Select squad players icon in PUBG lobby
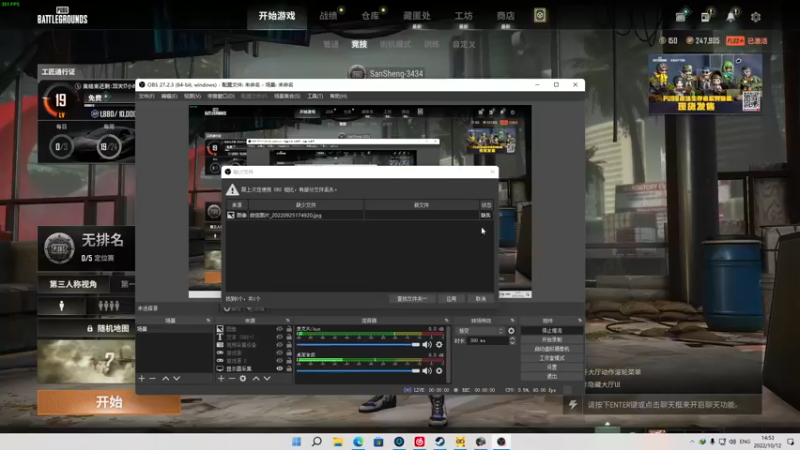Image resolution: width=800 pixels, height=450 pixels. click(109, 306)
